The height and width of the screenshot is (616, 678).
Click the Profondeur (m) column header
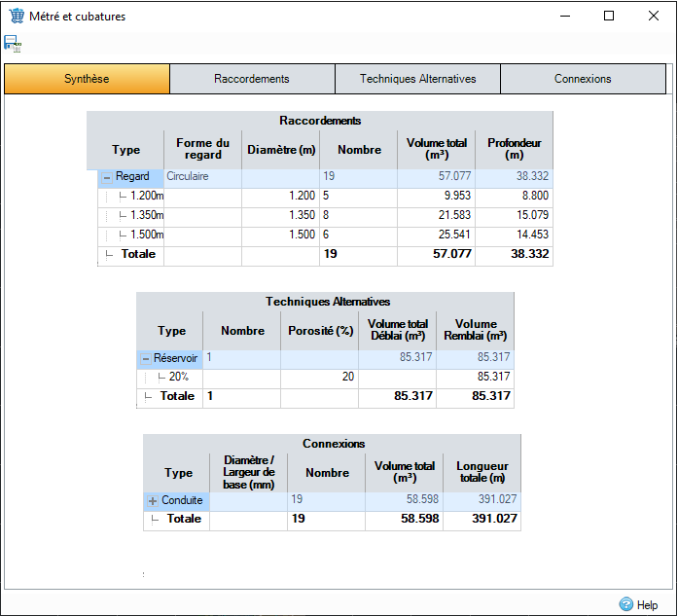coord(515,149)
